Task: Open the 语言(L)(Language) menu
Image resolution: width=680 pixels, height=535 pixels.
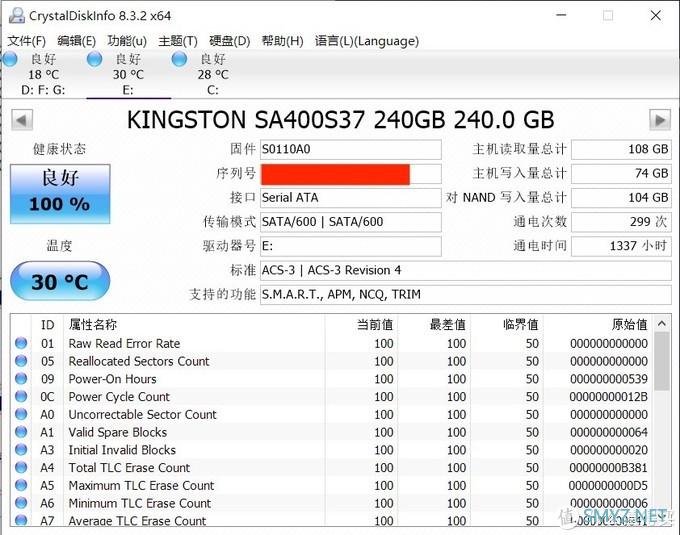Action: tap(367, 41)
